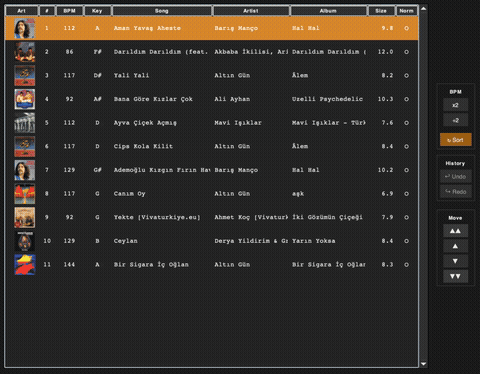This screenshot has height=374, width=480.
Task: Click the # column header
Action: pos(47,11)
